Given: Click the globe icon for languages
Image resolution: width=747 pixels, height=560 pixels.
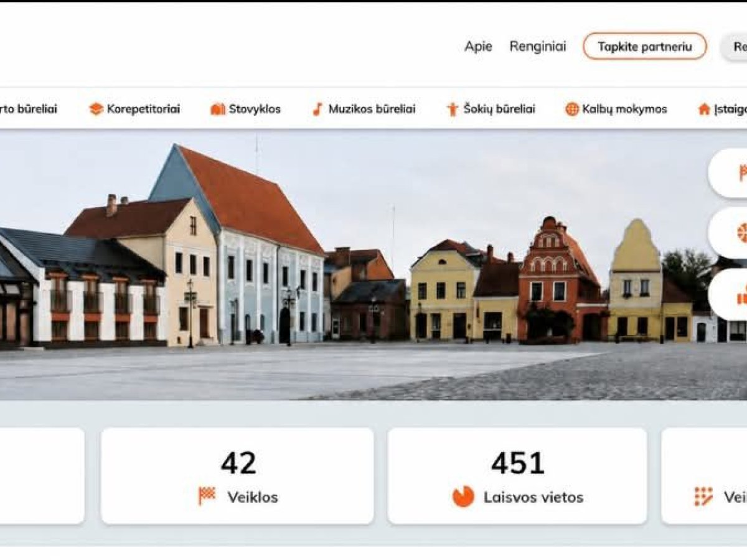Looking at the screenshot, I should (x=572, y=110).
